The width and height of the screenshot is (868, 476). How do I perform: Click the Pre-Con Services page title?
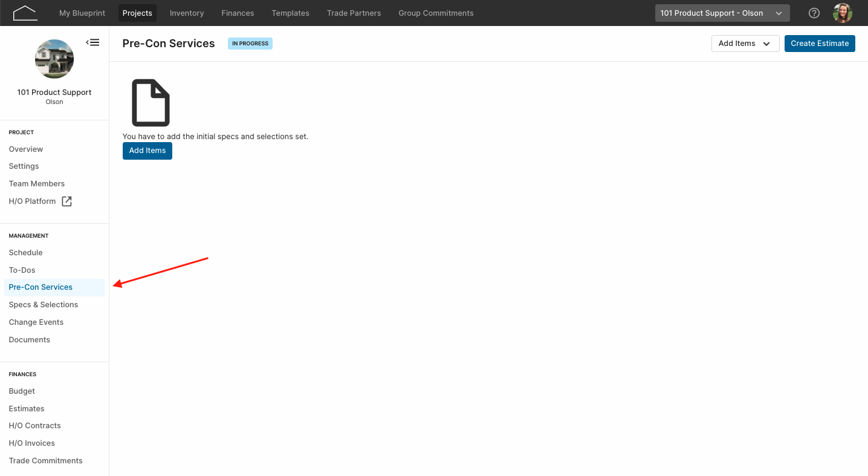tap(169, 44)
